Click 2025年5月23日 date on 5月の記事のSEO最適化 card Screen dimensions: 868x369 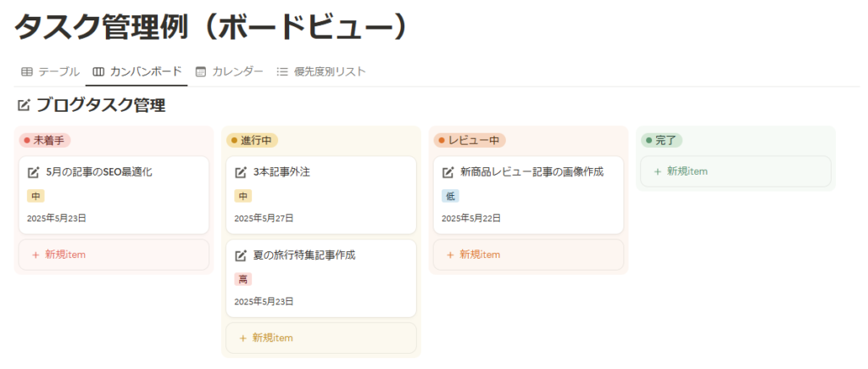57,218
